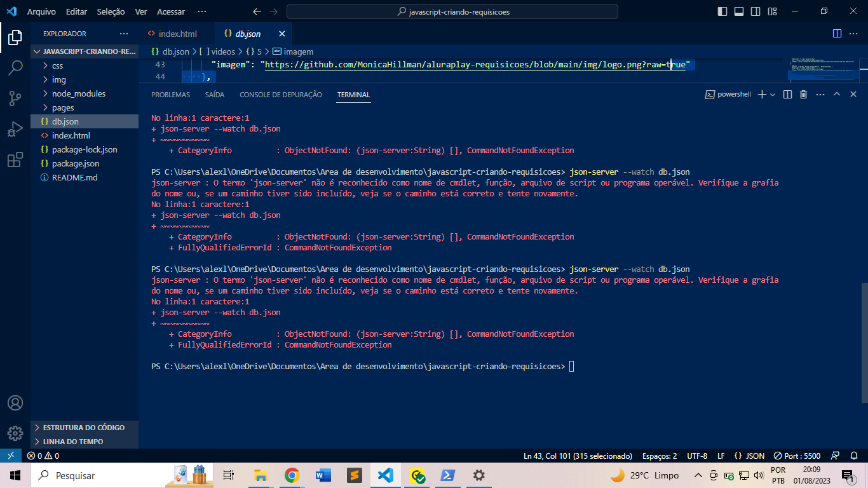The width and height of the screenshot is (868, 488).
Task: Open the Ver menu
Action: (x=141, y=11)
